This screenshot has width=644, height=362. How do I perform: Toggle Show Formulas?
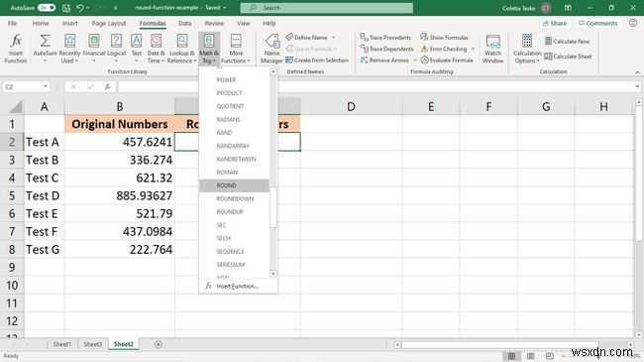[x=445, y=38]
